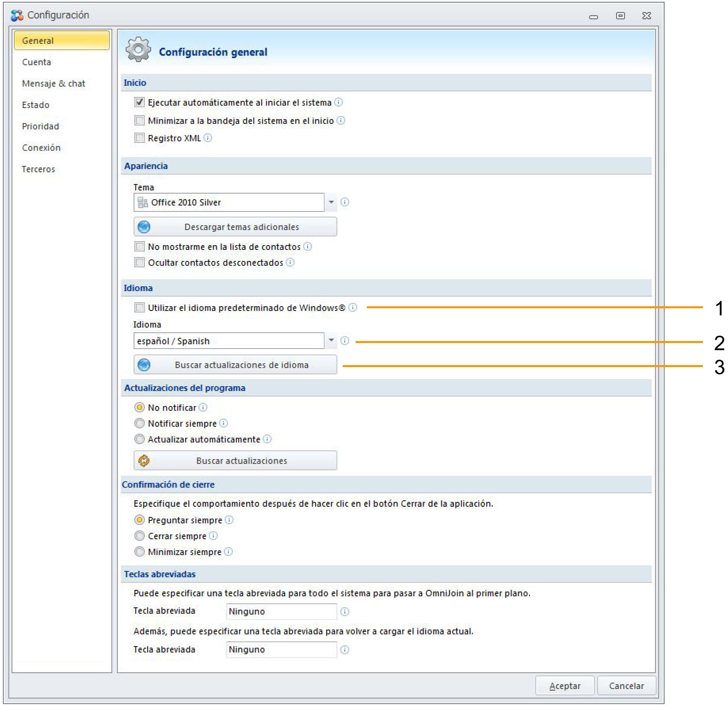Click info icon beside Minimizar a la bandeja
Image resolution: width=728 pixels, height=705 pixels.
pos(341,120)
